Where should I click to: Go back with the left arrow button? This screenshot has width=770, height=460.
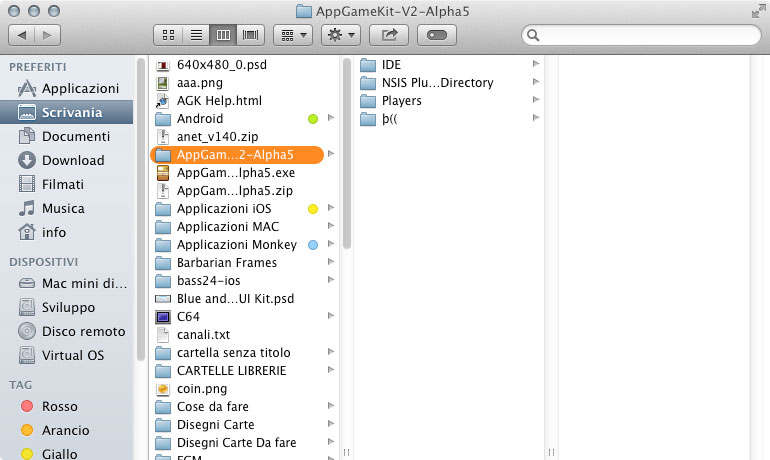point(22,35)
